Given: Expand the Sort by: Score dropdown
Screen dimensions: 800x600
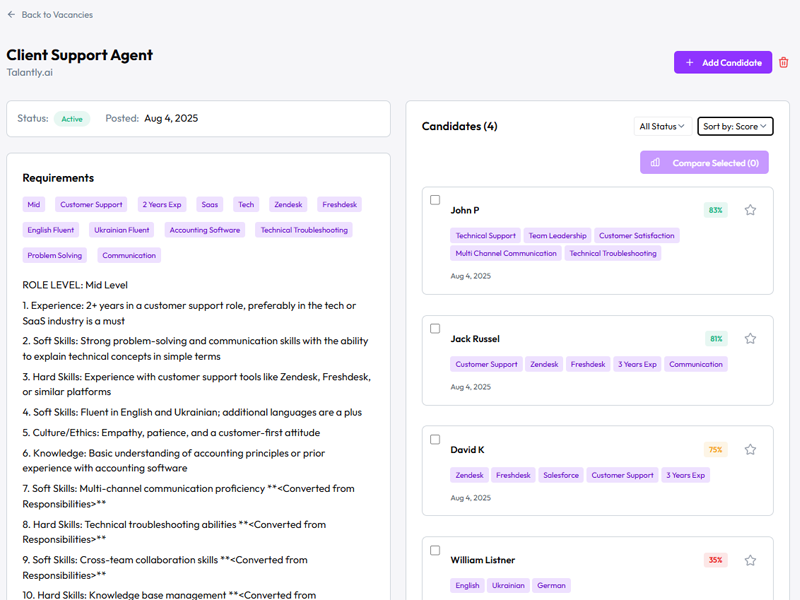Looking at the screenshot, I should pyautogui.click(x=735, y=127).
